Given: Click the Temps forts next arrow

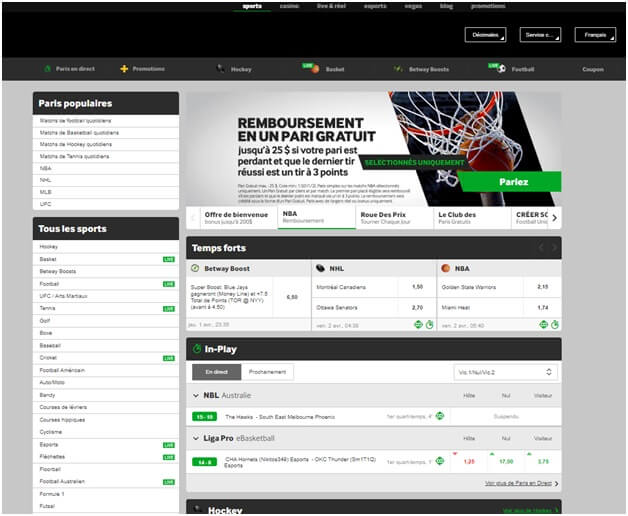Looking at the screenshot, I should click(554, 248).
